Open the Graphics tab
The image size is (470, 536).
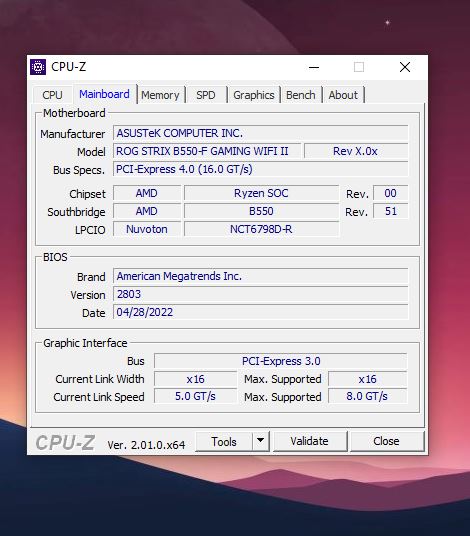[x=254, y=95]
